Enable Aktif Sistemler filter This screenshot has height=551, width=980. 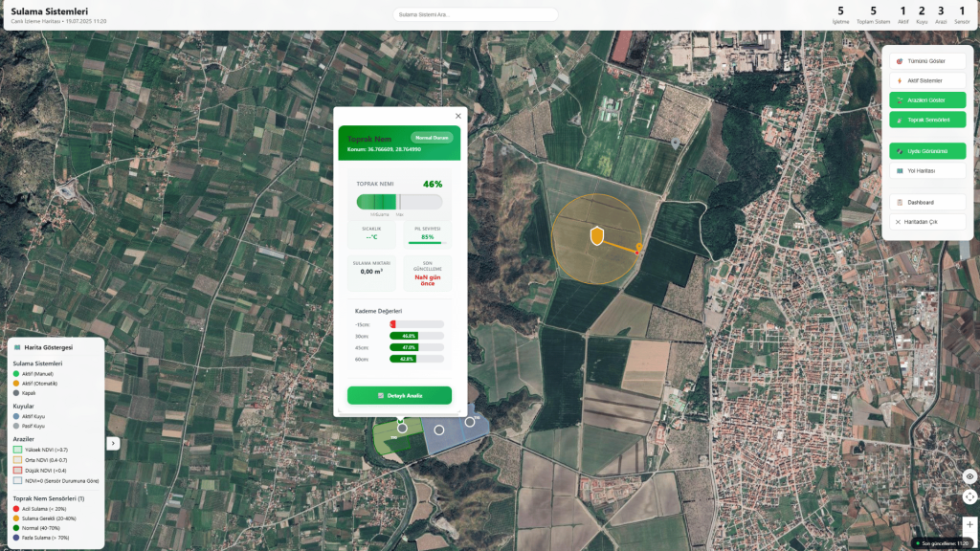pos(926,80)
